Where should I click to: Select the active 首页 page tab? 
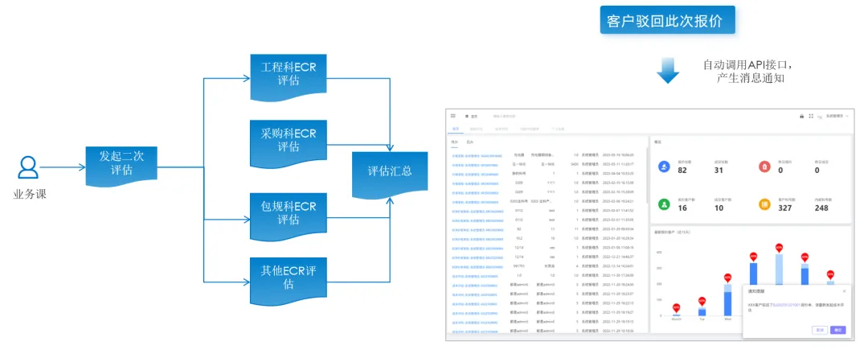(456, 129)
